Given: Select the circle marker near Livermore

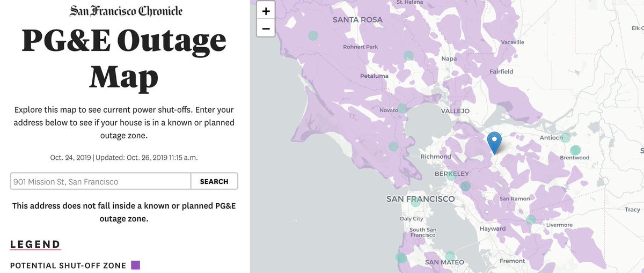Looking at the screenshot, I should tap(531, 219).
